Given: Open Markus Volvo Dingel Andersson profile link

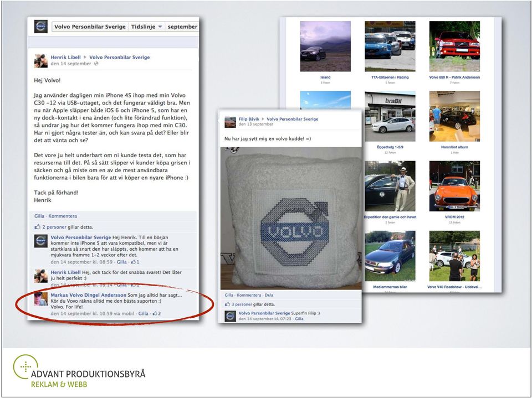Looking at the screenshot, I should coord(88,295).
